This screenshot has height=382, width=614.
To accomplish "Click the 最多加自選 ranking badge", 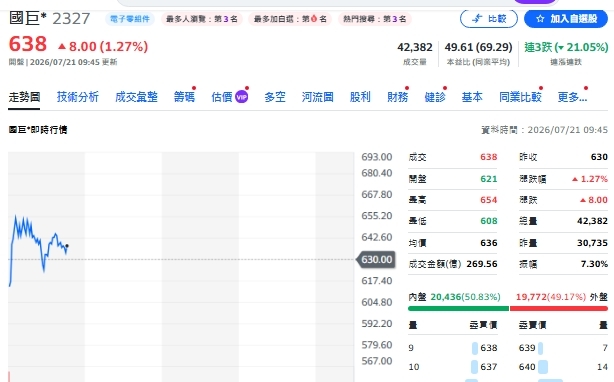I will (290, 19).
